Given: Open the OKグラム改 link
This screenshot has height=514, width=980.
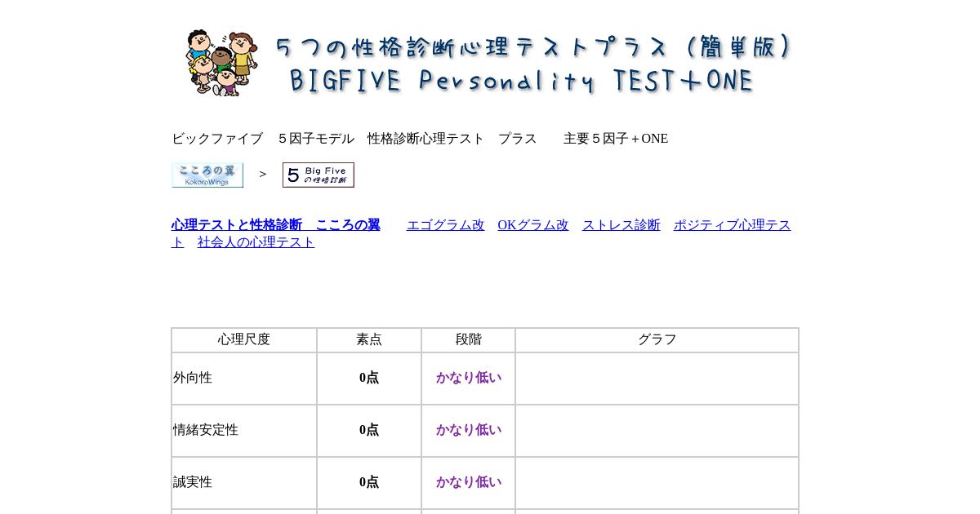Looking at the screenshot, I should 533,225.
